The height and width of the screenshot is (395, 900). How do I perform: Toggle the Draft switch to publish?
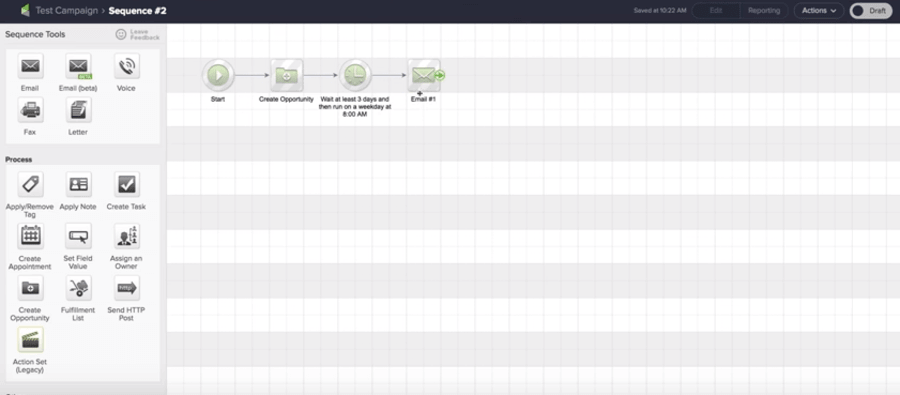(871, 10)
